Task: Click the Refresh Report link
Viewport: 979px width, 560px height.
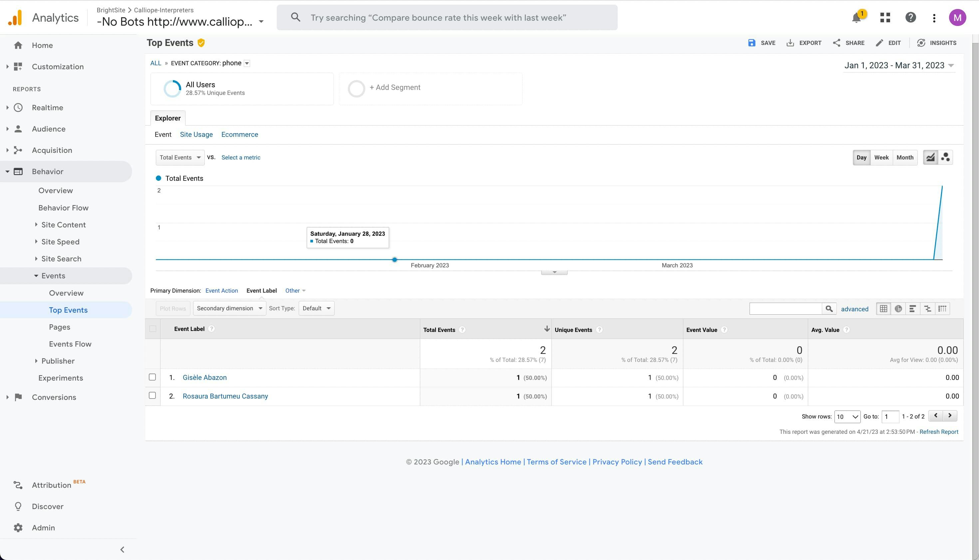Action: click(x=939, y=432)
